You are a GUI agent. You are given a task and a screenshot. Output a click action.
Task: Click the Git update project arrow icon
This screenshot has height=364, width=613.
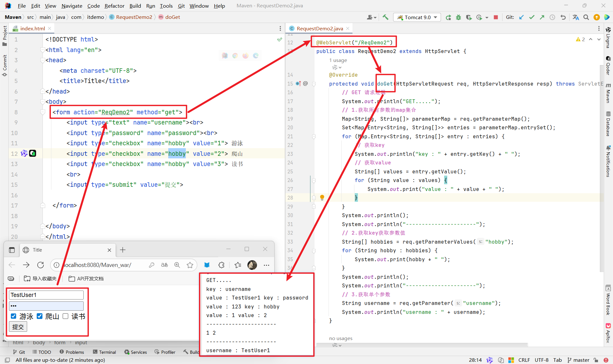(x=521, y=17)
